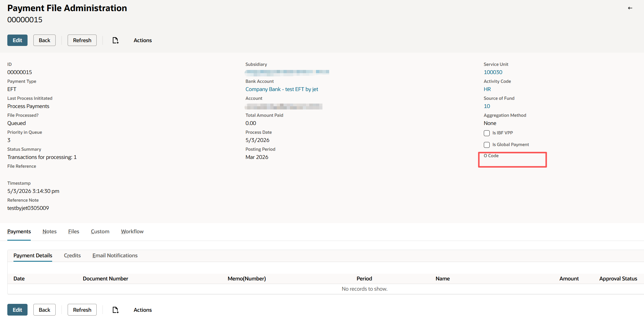Open the Files tab
The image size is (644, 322).
[74, 232]
